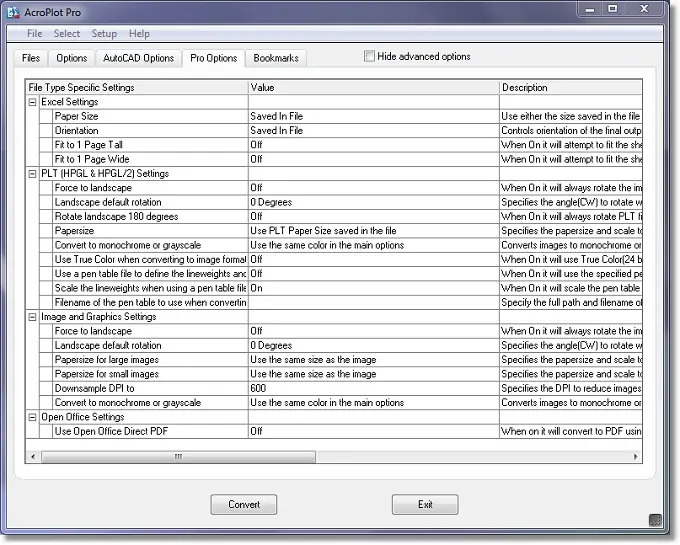
Task: Click the Exit button
Action: pos(425,504)
